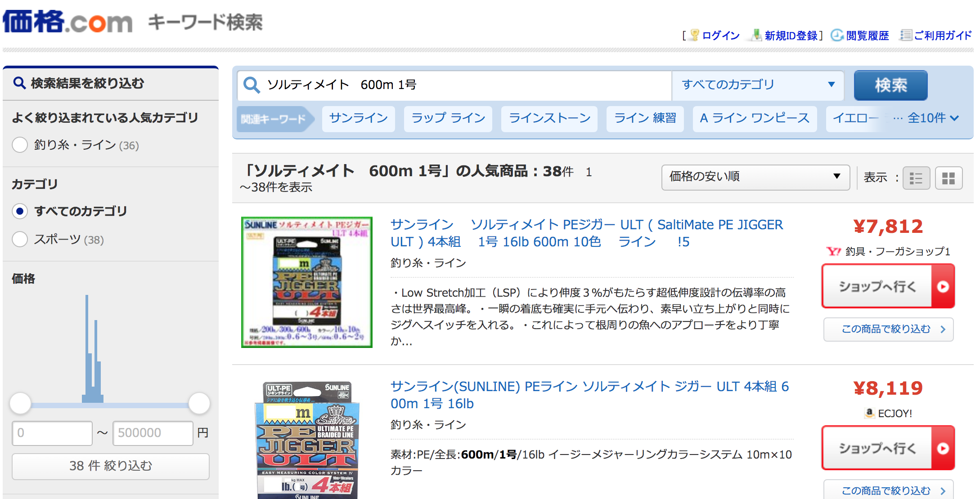Select 釣り糸・ライン radio button
Viewport: 980px width, 499px height.
20,145
